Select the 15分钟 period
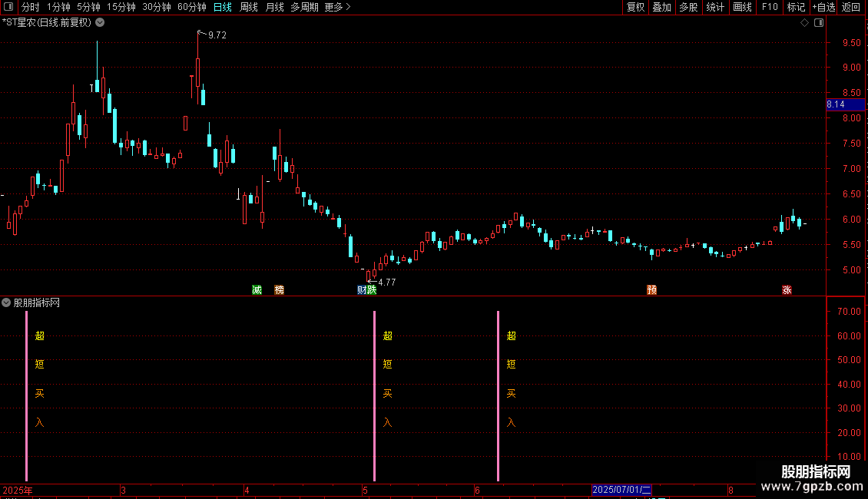 click(x=121, y=7)
